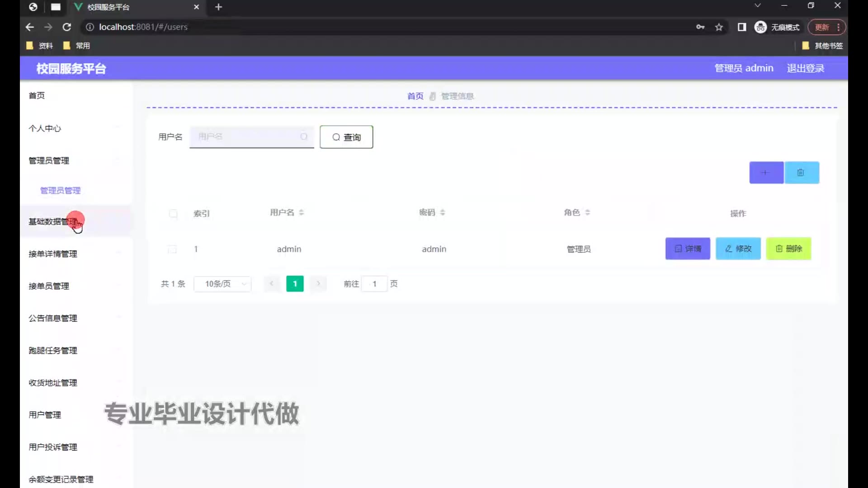868x488 pixels.
Task: Sort table by 密码 column arrows
Action: (443, 212)
